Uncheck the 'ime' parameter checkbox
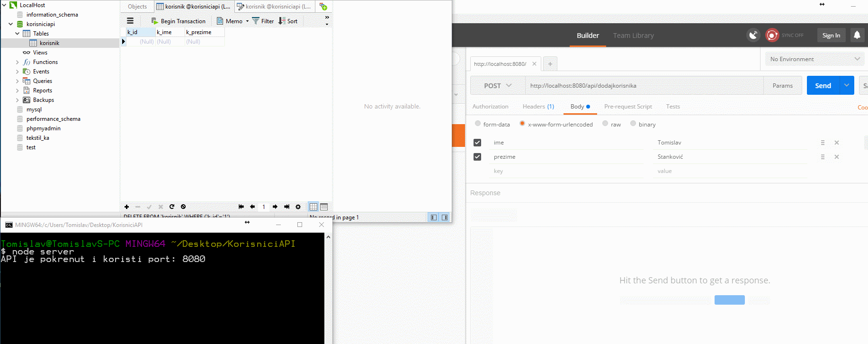The width and height of the screenshot is (868, 344). (477, 143)
